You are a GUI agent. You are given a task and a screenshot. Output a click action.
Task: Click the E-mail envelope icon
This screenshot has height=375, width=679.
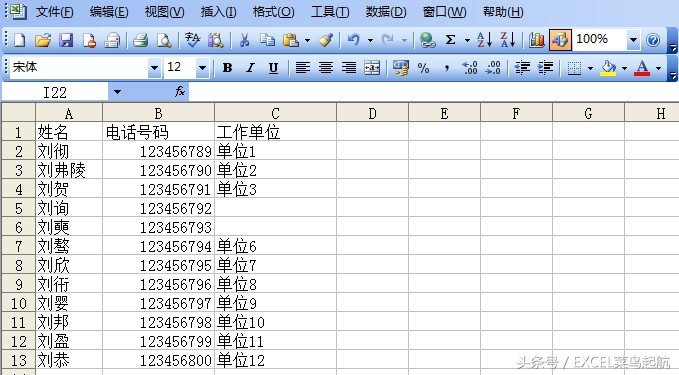[x=113, y=41]
